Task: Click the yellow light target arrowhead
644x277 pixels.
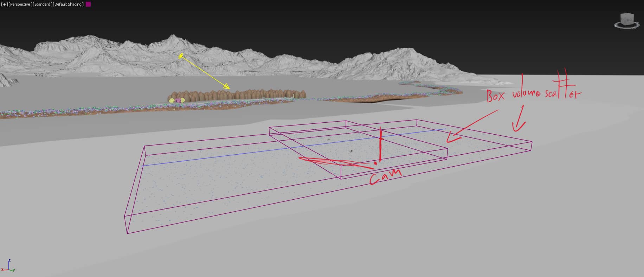Action: 227,86
